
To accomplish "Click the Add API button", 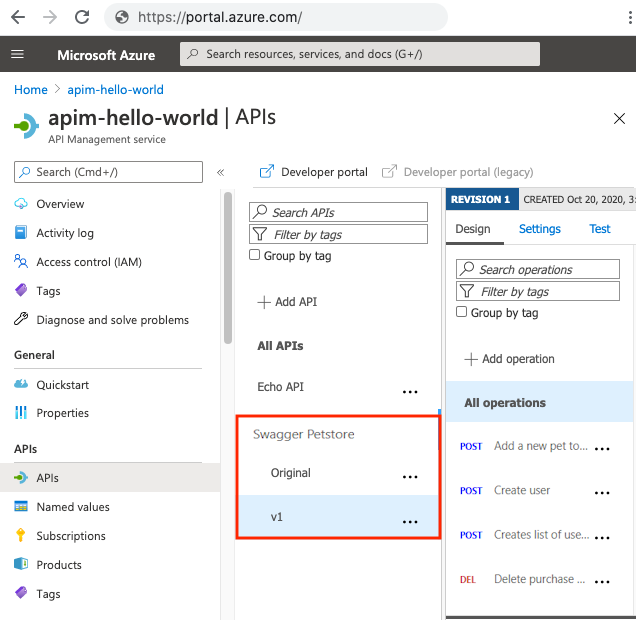I will [x=288, y=302].
